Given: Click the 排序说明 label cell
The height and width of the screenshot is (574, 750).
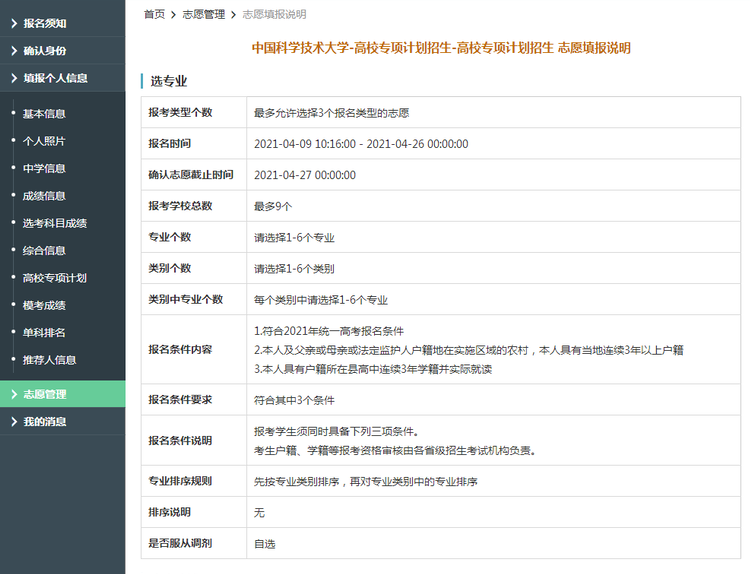Looking at the screenshot, I should pos(194,512).
